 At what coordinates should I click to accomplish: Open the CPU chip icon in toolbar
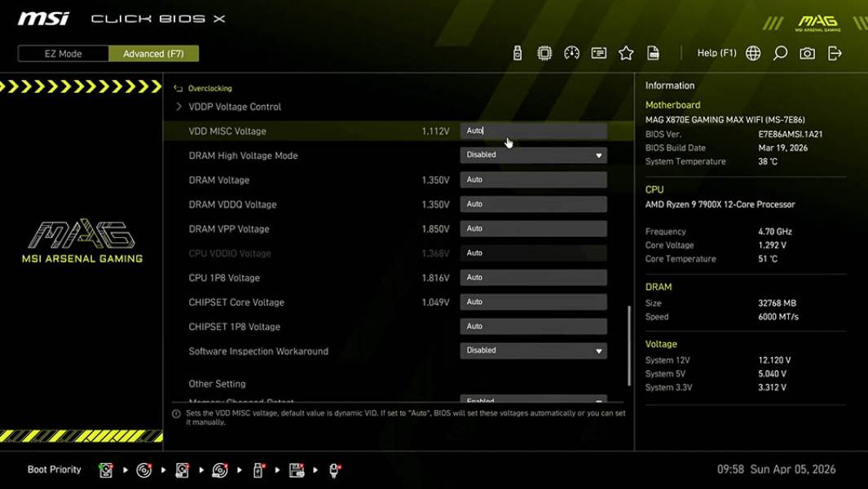click(x=544, y=52)
